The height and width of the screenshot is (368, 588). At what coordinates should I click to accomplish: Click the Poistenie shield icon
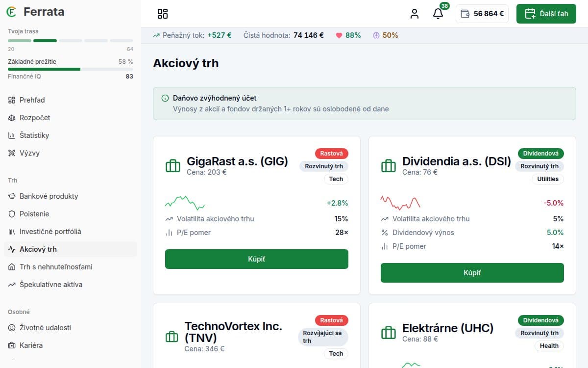click(12, 214)
